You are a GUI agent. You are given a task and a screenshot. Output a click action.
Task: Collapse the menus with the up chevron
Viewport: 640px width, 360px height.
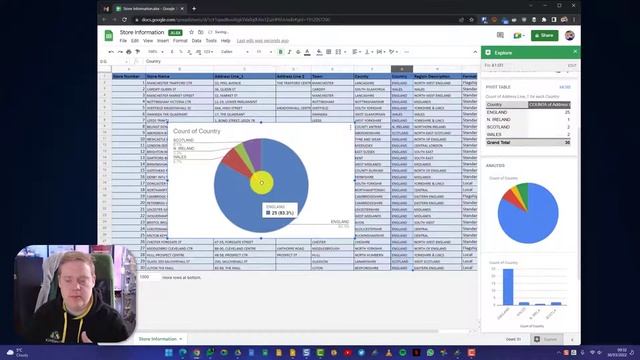475,52
